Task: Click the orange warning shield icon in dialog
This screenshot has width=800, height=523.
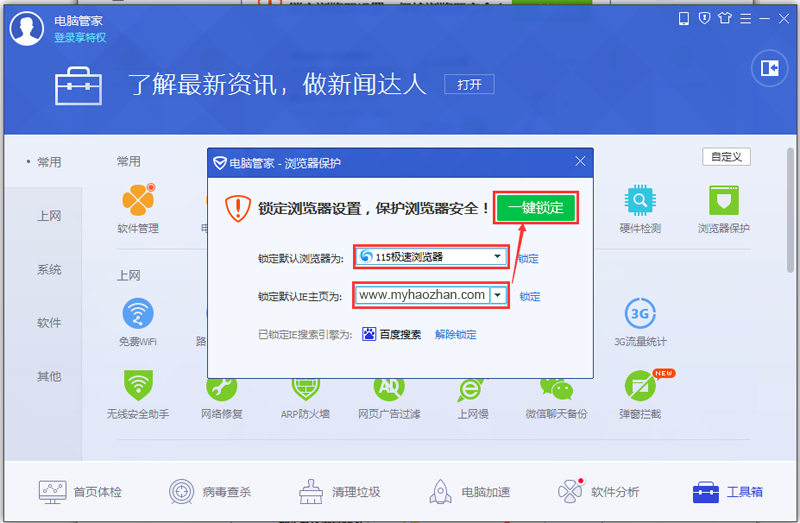Action: click(238, 208)
